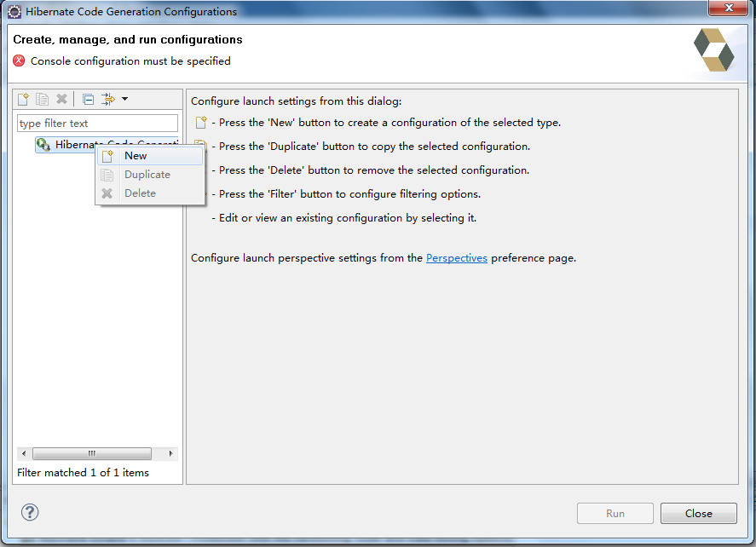Viewport: 756px width, 547px height.
Task: Click the red error icon beside the warning message
Action: coord(19,60)
